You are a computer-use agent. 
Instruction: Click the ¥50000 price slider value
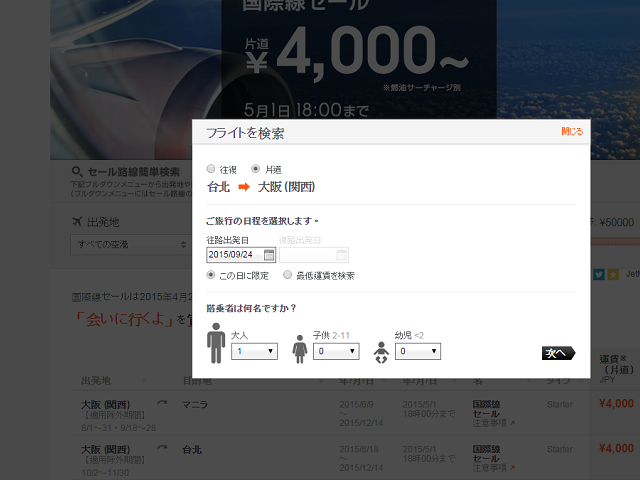click(x=616, y=222)
